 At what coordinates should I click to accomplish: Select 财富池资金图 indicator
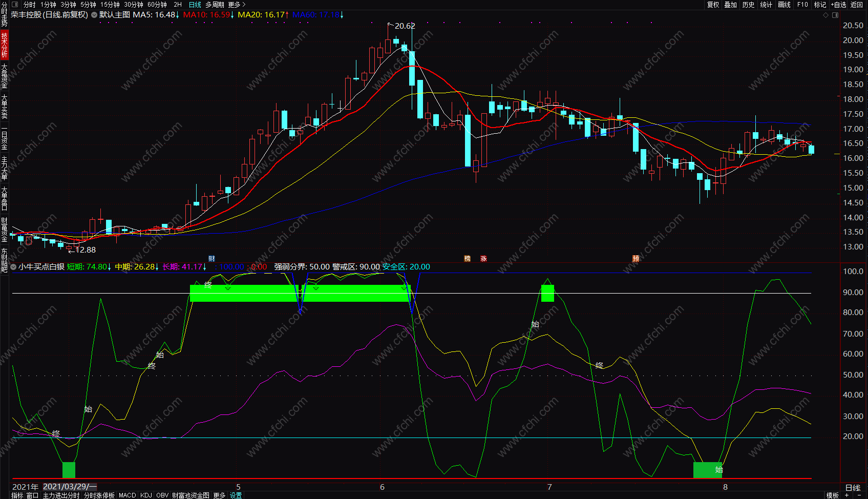pos(190,495)
